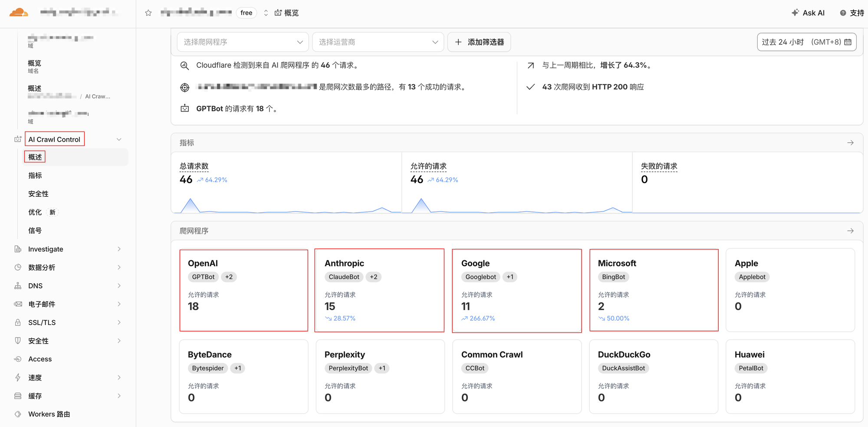Click the Investigate sidebar icon
Image resolution: width=868 pixels, height=427 pixels.
[x=18, y=249]
